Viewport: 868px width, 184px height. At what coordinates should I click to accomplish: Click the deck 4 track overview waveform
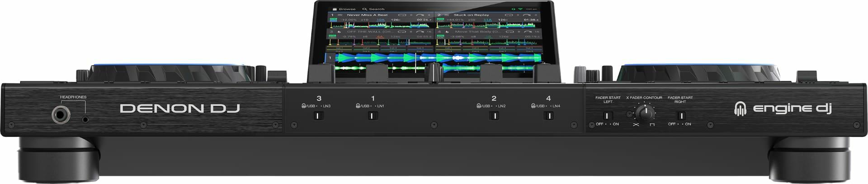[x=487, y=42]
